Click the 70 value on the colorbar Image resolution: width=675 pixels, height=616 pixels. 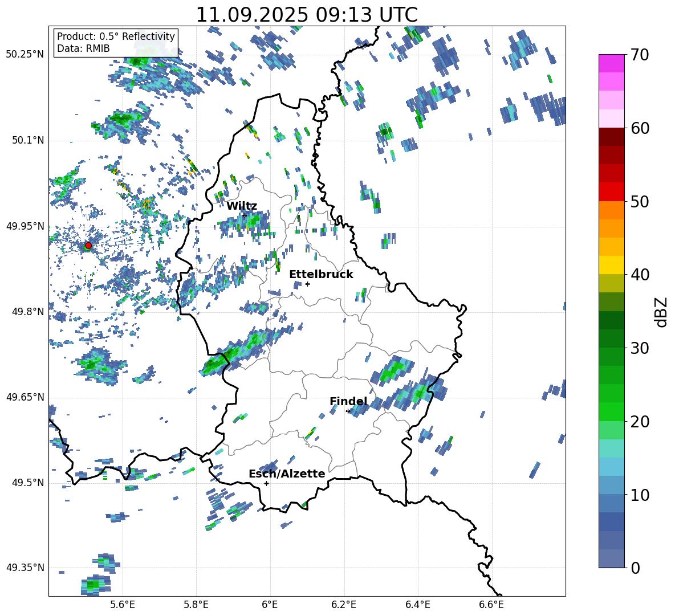(639, 55)
